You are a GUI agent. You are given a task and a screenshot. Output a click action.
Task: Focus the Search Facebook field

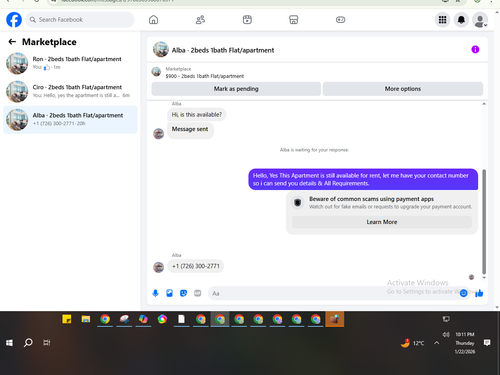[x=80, y=20]
